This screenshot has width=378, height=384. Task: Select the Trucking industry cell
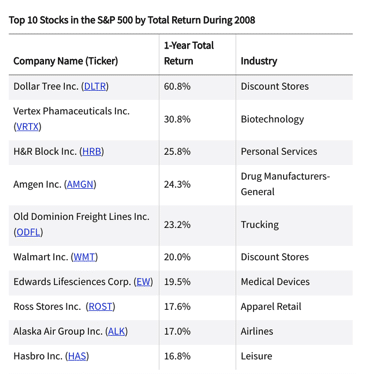click(260, 225)
